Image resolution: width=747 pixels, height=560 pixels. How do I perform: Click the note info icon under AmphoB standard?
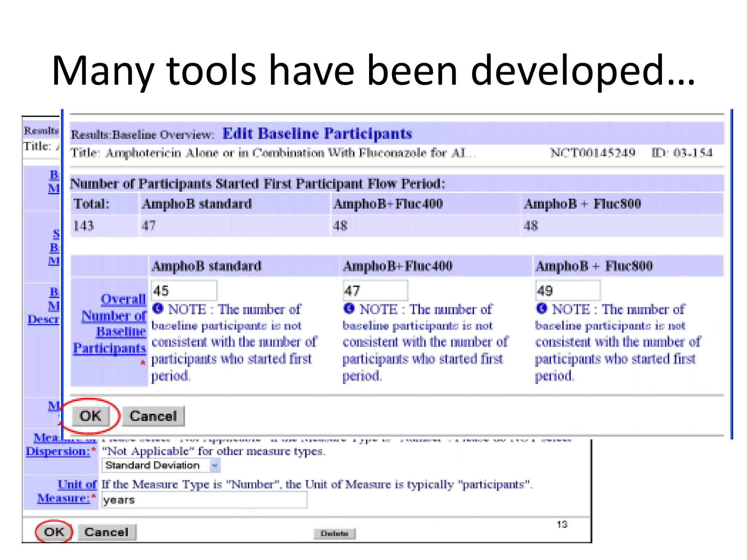click(158, 308)
